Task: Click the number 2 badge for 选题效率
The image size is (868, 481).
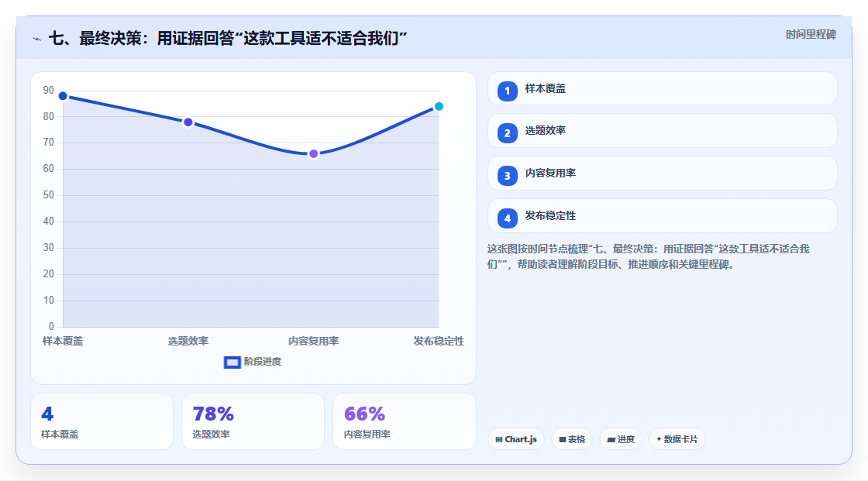Action: point(507,133)
